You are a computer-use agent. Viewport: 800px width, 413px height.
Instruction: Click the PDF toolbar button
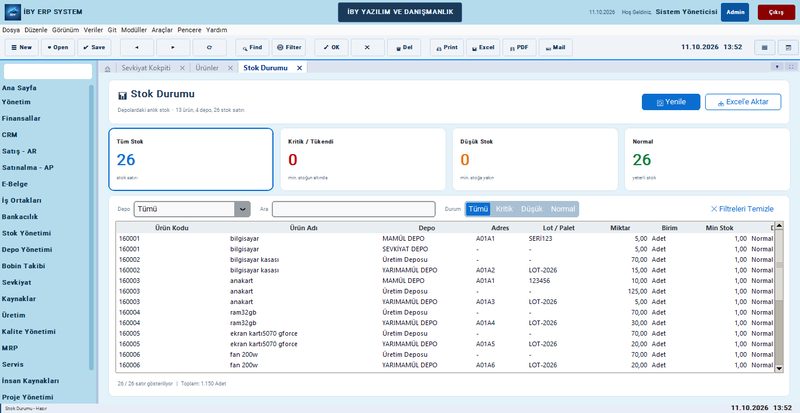[519, 47]
